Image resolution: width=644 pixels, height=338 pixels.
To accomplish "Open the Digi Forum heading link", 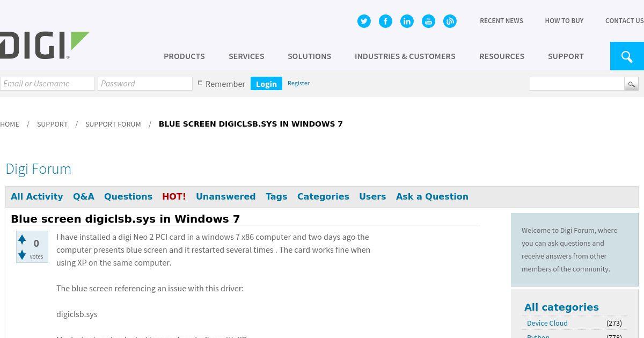I will 38,169.
